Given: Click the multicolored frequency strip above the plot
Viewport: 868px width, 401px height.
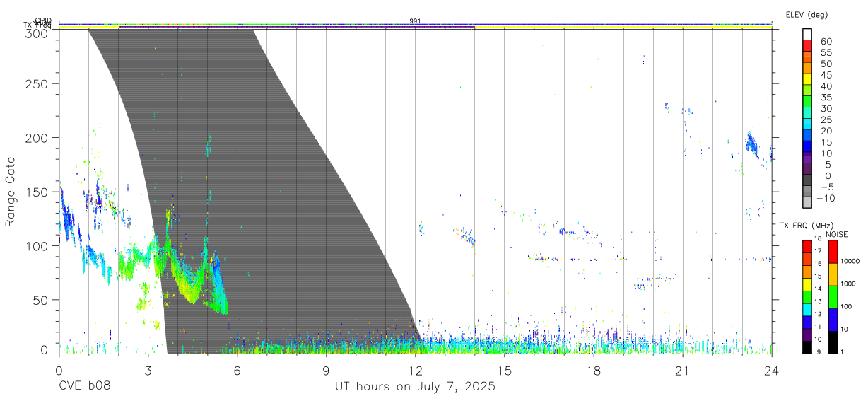Looking at the screenshot, I should (x=415, y=25).
